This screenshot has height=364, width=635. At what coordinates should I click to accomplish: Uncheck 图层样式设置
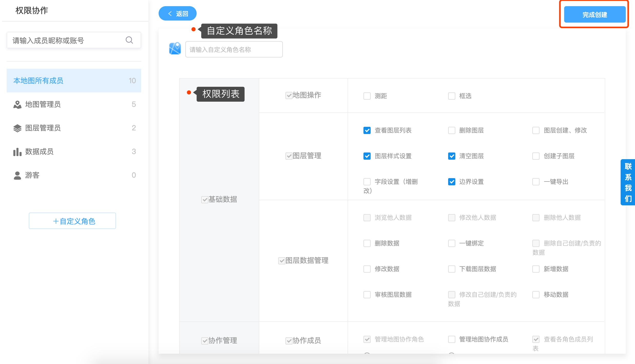tap(367, 156)
